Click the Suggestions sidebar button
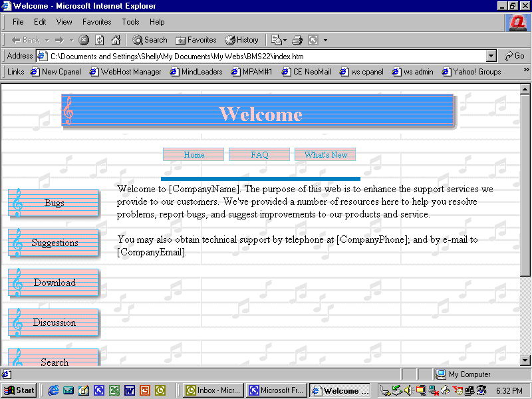 pyautogui.click(x=53, y=242)
